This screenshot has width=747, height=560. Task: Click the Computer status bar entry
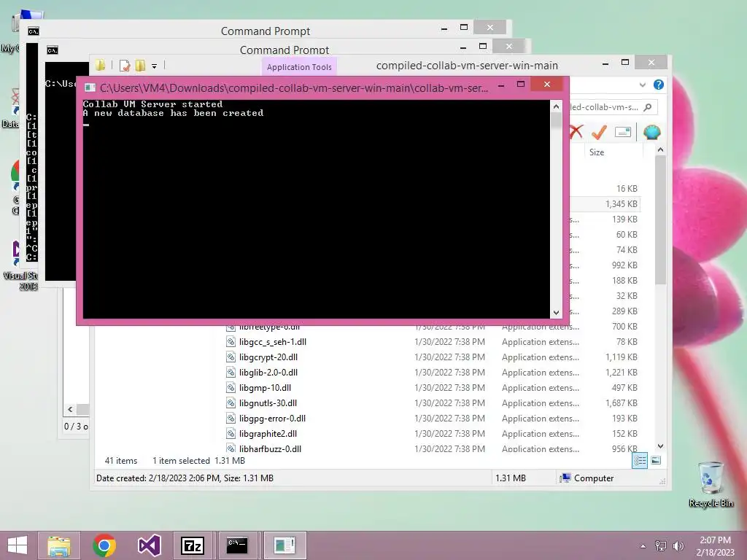pos(587,478)
